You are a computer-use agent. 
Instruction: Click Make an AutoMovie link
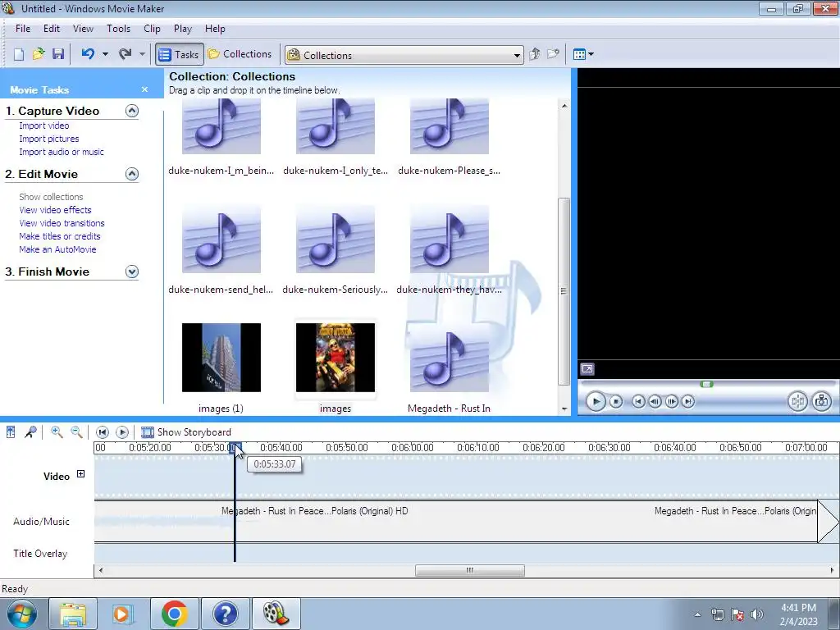click(x=57, y=249)
